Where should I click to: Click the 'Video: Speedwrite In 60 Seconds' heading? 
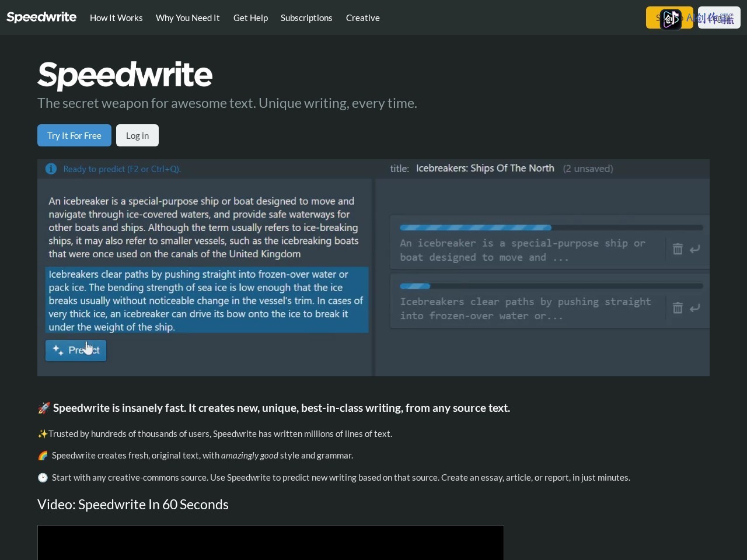click(x=133, y=504)
